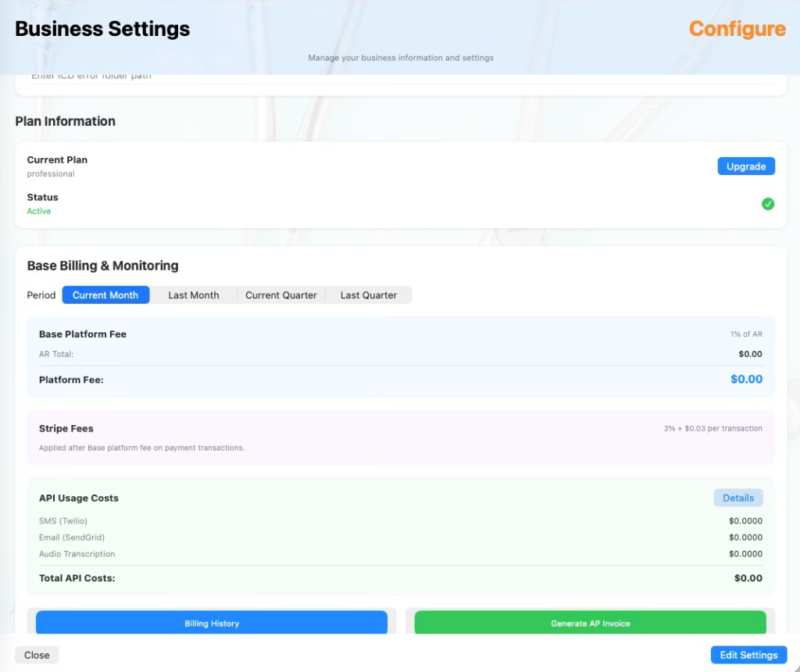This screenshot has height=672, width=800.
Task: Click the blue Platform Fee $0.00 amount
Action: (746, 379)
